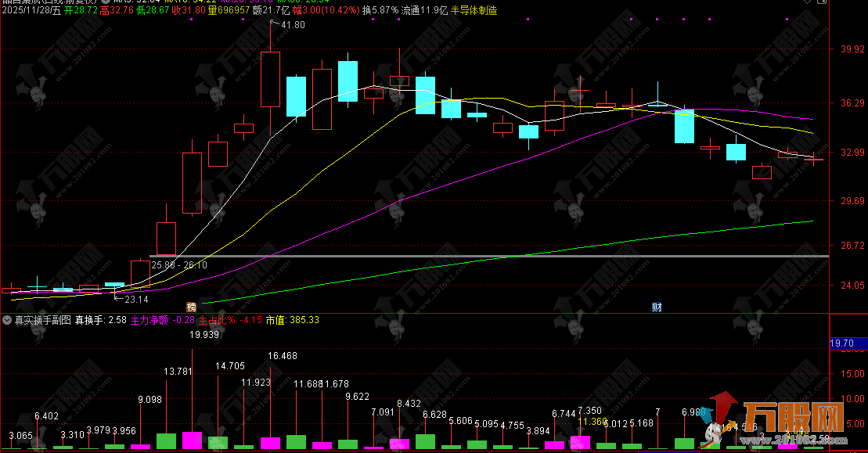The height and width of the screenshot is (453, 868).
Task: Click the 4.755 turnover bar label
Action: [512, 425]
